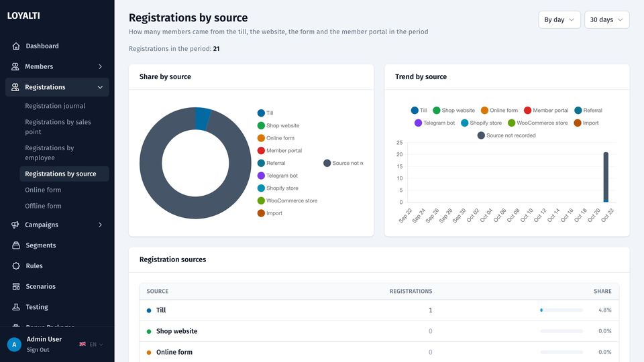The width and height of the screenshot is (644, 362).
Task: Click the LOYALTI logo
Action: (x=23, y=15)
